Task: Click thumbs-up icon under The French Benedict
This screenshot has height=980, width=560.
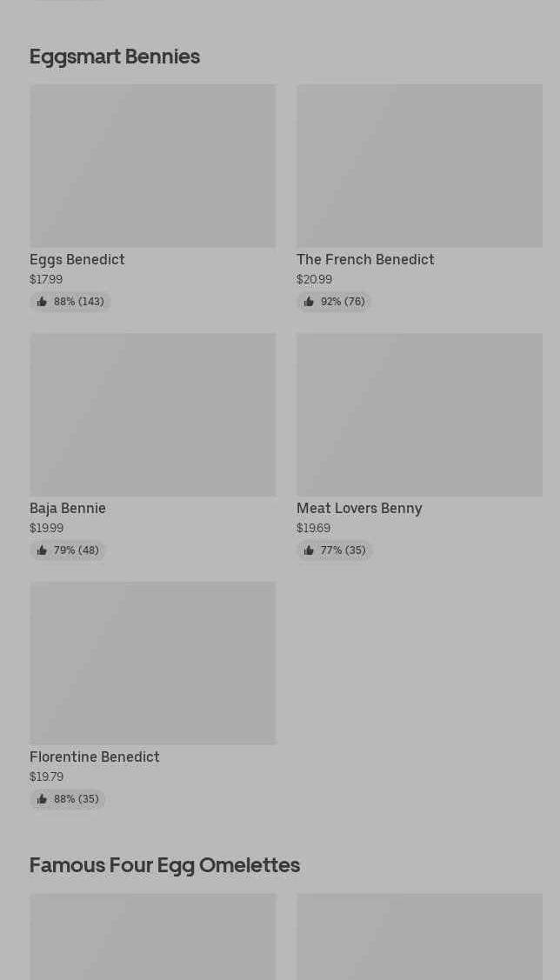Action: pyautogui.click(x=309, y=302)
